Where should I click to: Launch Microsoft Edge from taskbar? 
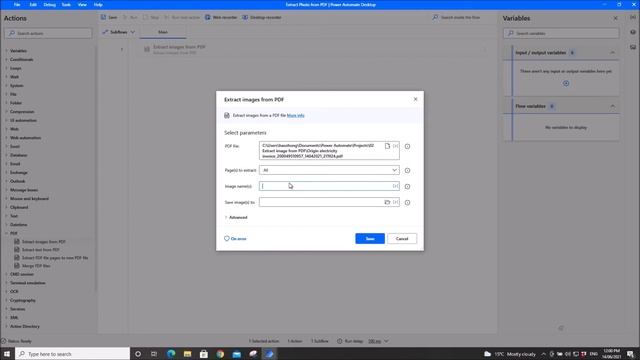click(x=171, y=354)
